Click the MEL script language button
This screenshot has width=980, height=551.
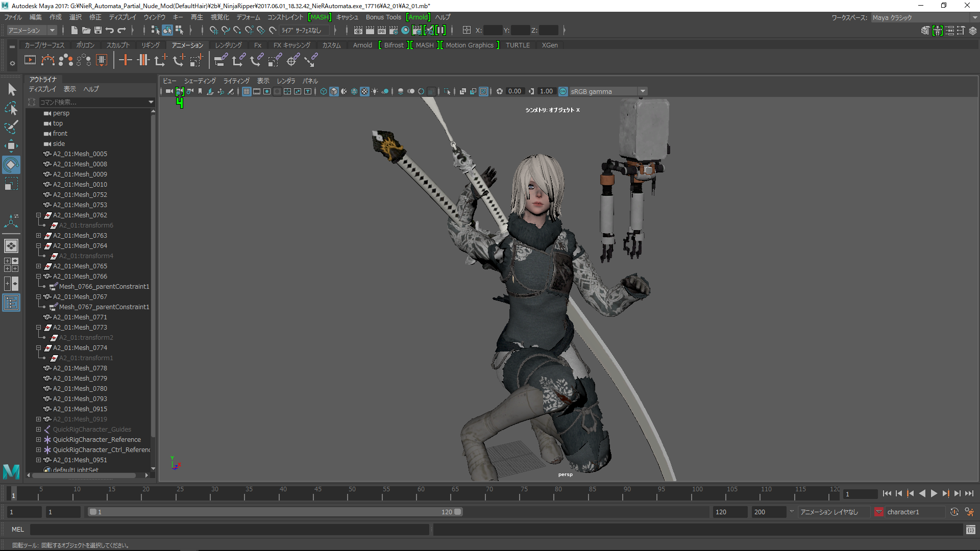[17, 530]
